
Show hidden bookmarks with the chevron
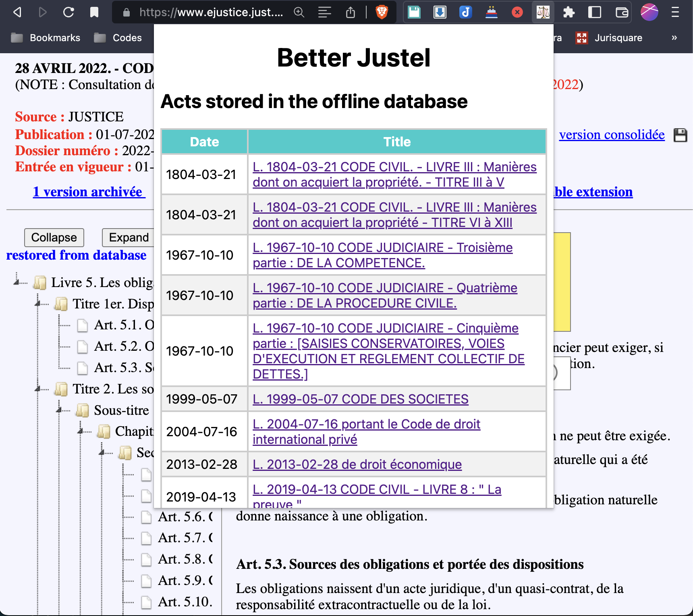674,37
